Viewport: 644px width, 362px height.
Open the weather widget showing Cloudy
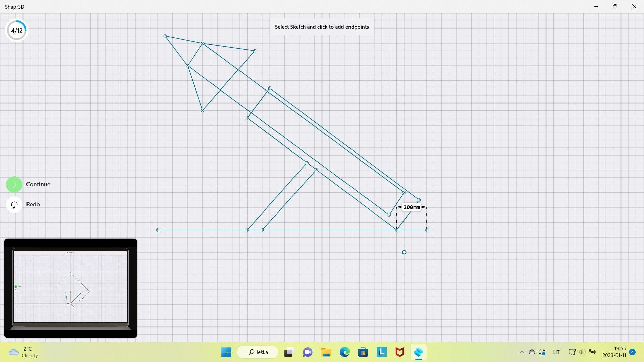23,352
